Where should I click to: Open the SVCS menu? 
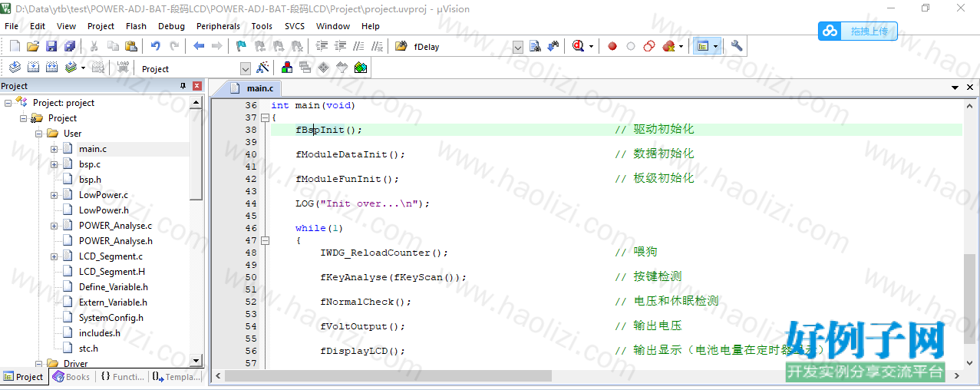[x=295, y=26]
